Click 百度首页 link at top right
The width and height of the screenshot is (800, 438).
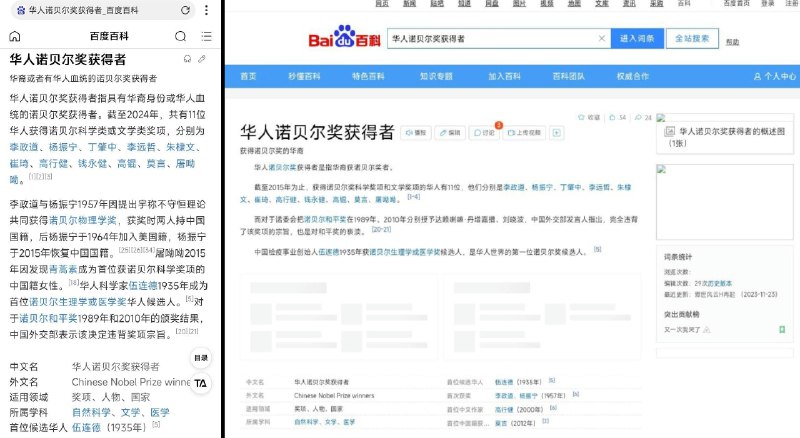[x=737, y=4]
